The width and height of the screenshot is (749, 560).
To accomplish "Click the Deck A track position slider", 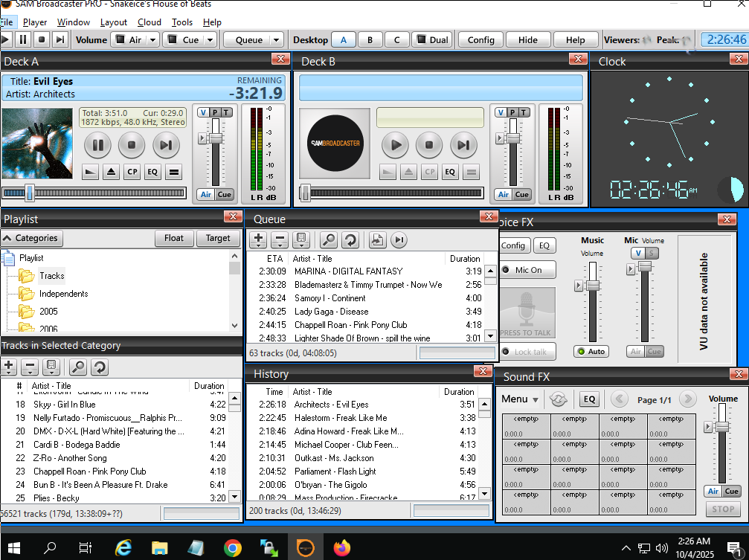I will click(30, 193).
